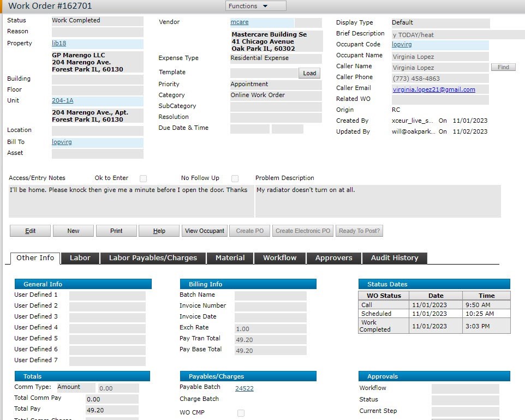Open the Functions dropdown menu

[x=255, y=6]
